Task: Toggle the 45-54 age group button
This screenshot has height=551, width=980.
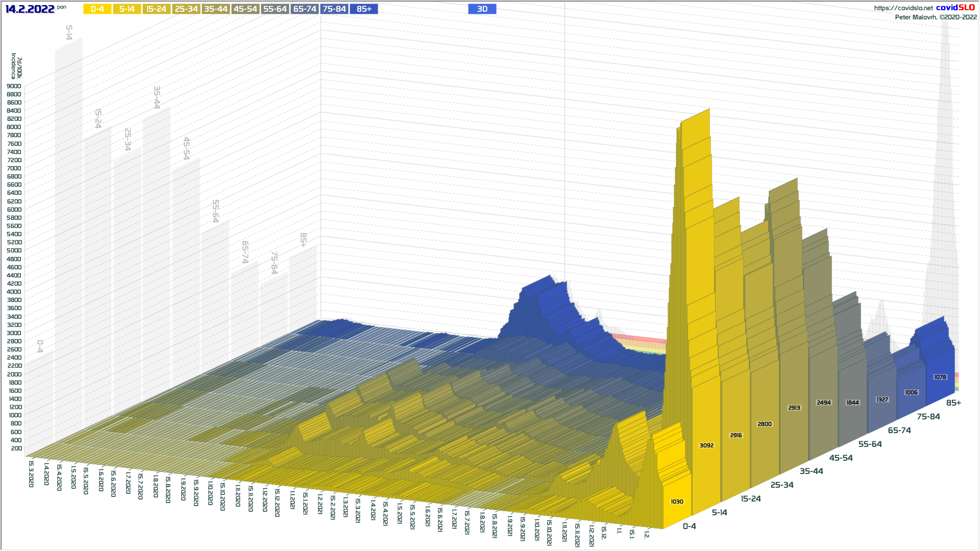Action: tap(245, 9)
